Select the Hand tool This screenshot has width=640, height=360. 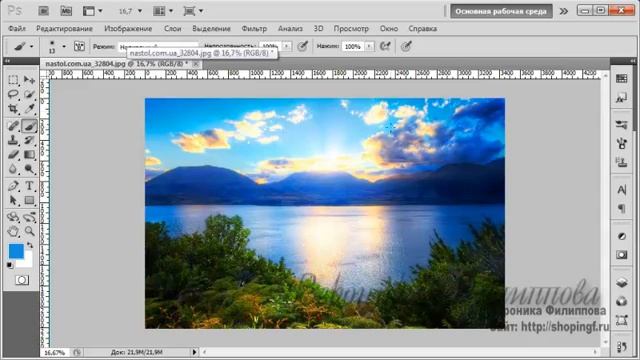(x=13, y=231)
